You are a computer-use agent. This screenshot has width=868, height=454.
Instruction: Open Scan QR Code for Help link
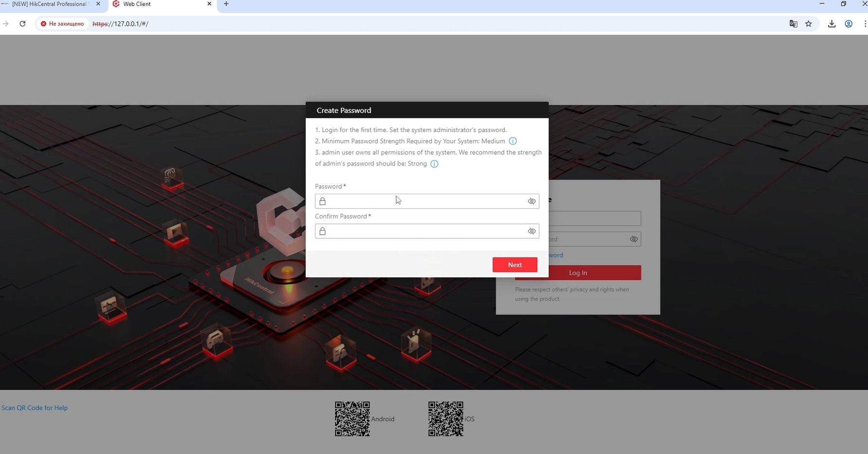point(35,408)
